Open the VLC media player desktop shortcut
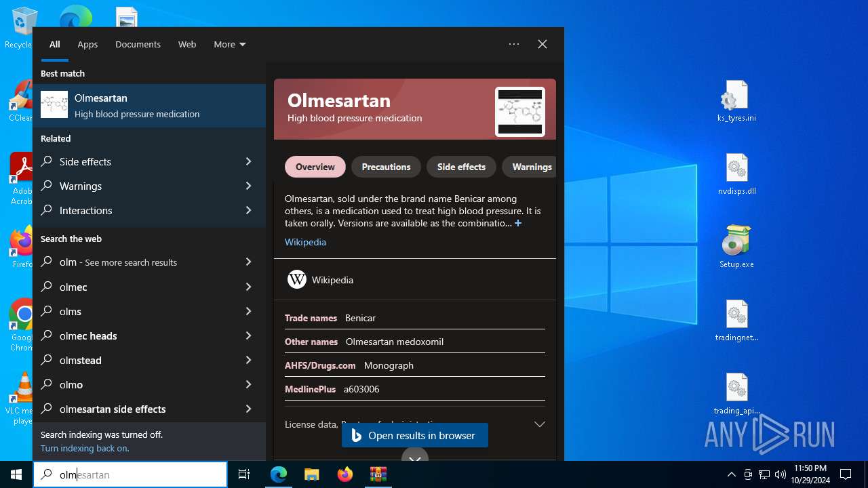This screenshot has height=488, width=868. [20, 399]
